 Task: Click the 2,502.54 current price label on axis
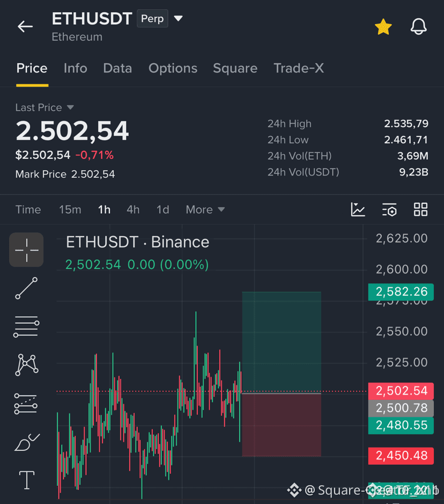401,391
